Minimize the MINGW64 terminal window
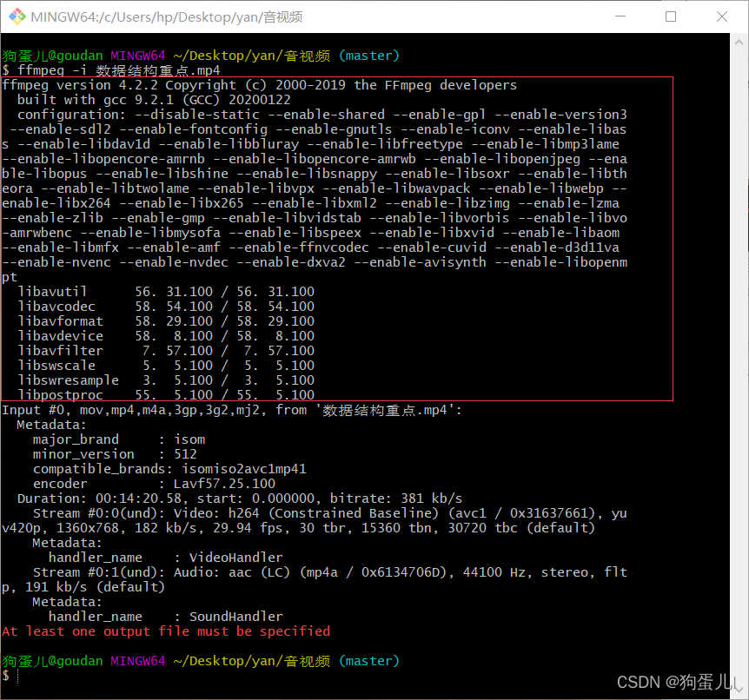 pos(620,17)
